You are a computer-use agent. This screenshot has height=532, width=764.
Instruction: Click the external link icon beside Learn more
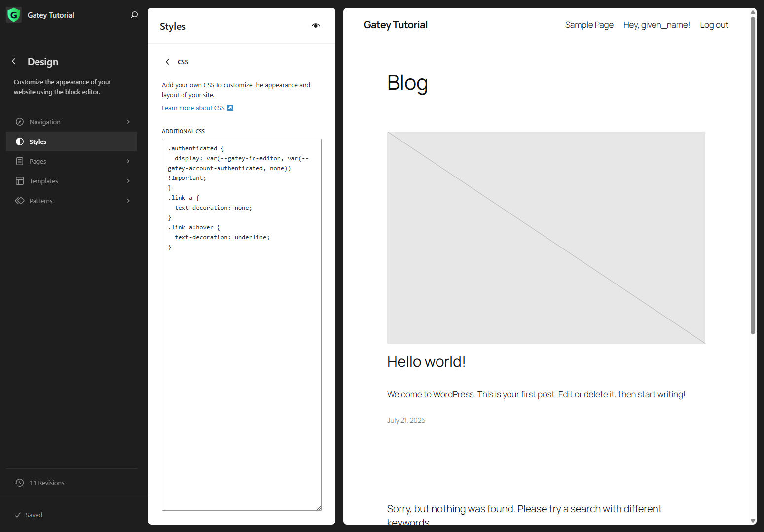click(x=230, y=108)
